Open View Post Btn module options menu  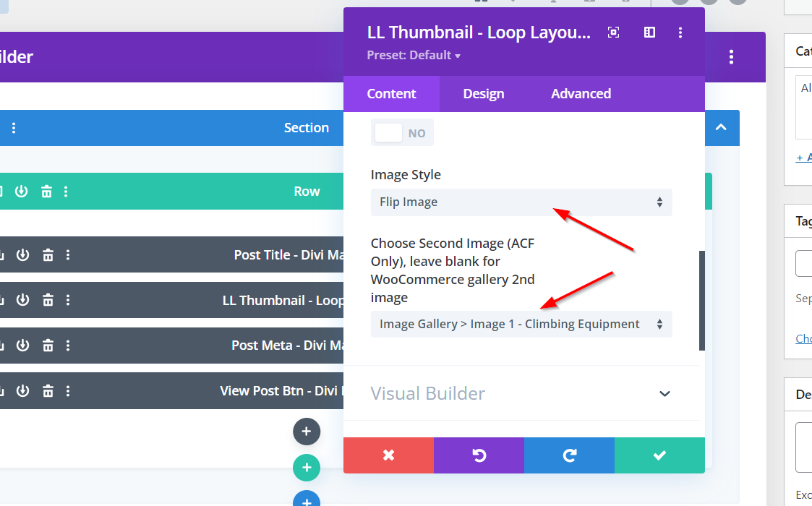(x=68, y=391)
